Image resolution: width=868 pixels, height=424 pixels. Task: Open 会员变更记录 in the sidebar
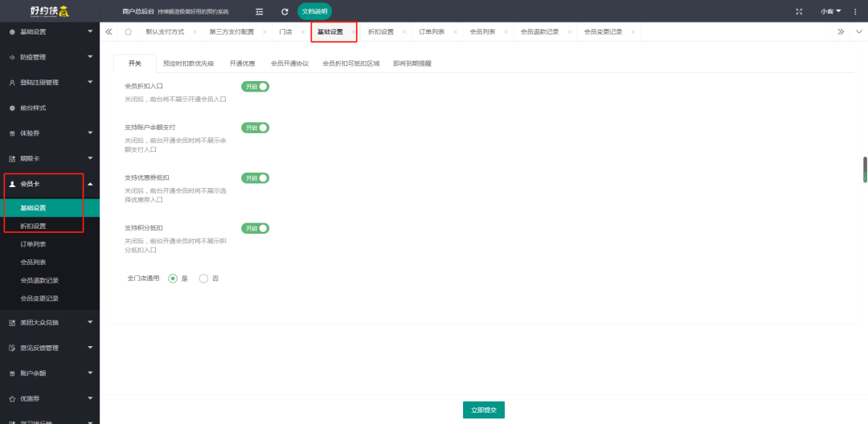pos(50,298)
